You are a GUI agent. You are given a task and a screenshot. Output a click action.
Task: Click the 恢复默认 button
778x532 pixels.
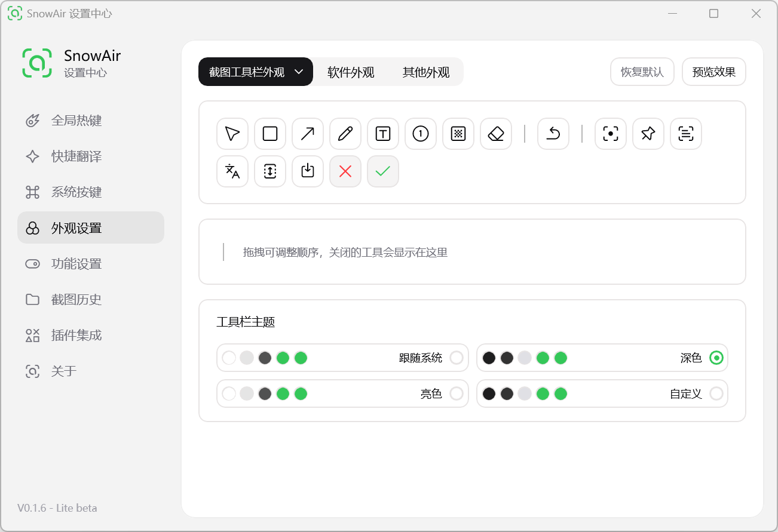tap(642, 72)
